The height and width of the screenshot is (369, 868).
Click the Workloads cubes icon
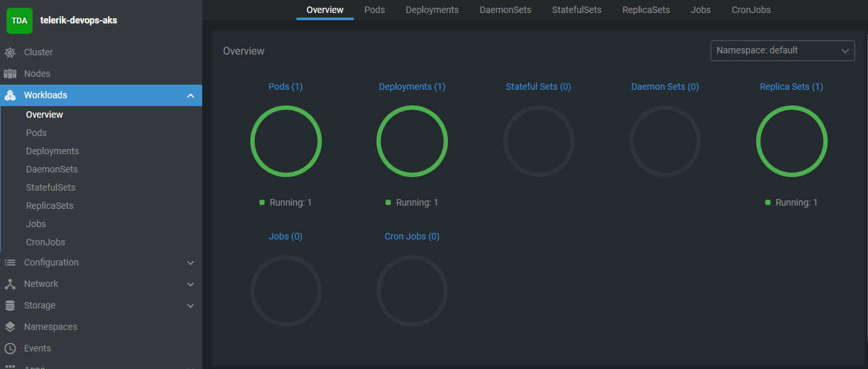point(10,95)
